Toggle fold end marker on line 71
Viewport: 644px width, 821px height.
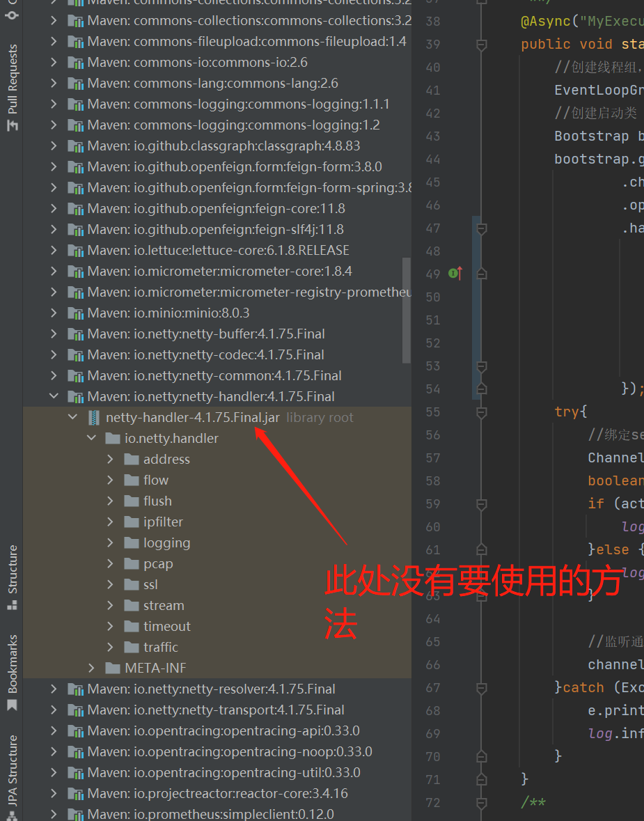(482, 779)
